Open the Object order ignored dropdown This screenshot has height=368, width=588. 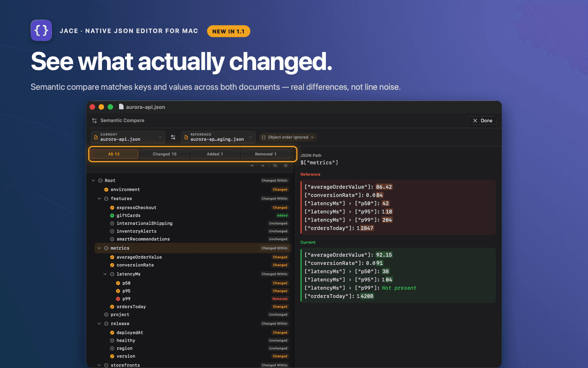tap(287, 137)
